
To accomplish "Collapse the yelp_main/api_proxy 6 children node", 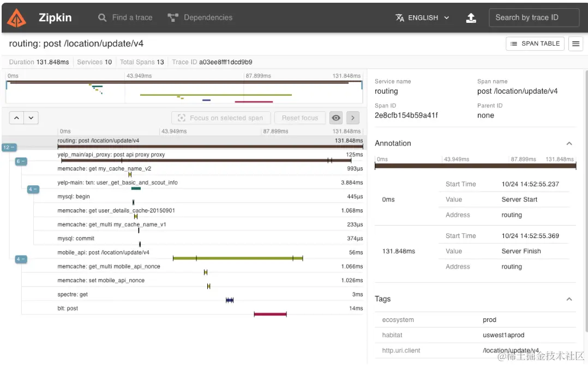I will point(21,161).
